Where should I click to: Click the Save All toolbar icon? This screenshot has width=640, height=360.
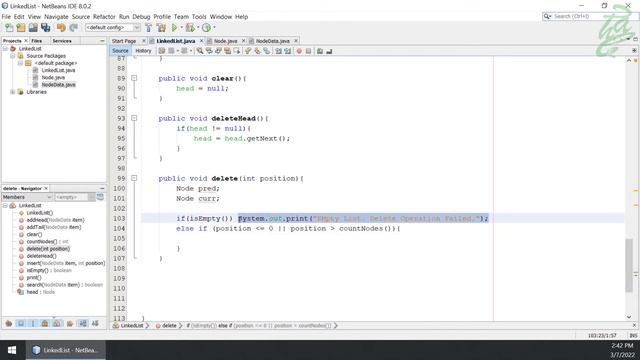(45, 27)
